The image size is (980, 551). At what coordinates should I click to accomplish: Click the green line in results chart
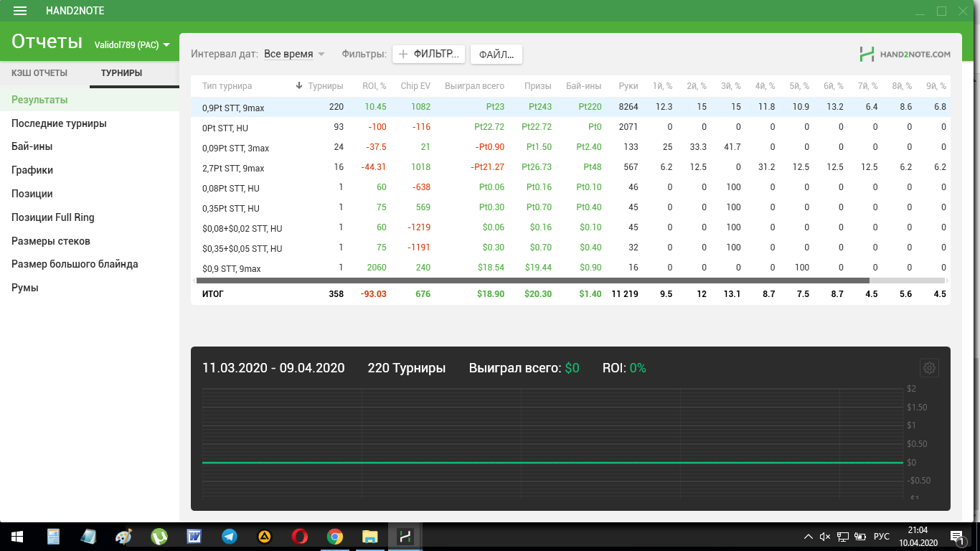tap(552, 463)
